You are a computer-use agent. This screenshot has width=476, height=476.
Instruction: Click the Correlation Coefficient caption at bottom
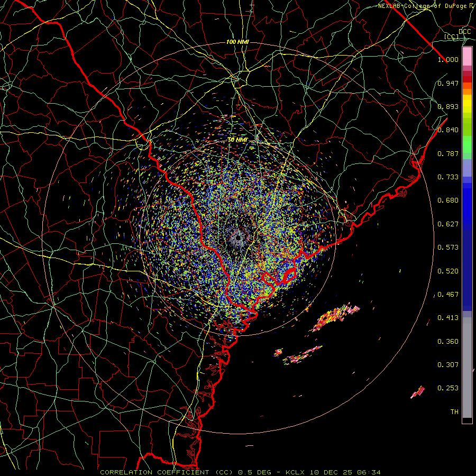(x=240, y=472)
